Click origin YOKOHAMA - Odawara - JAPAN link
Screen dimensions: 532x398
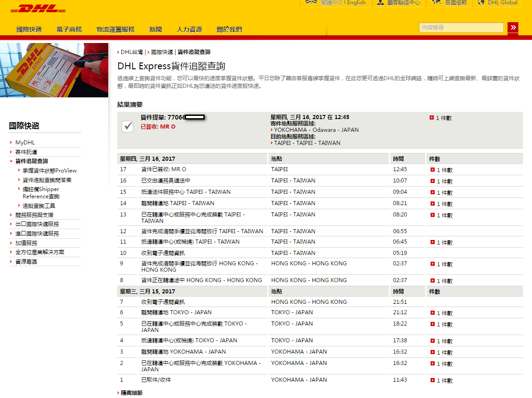[x=316, y=130]
